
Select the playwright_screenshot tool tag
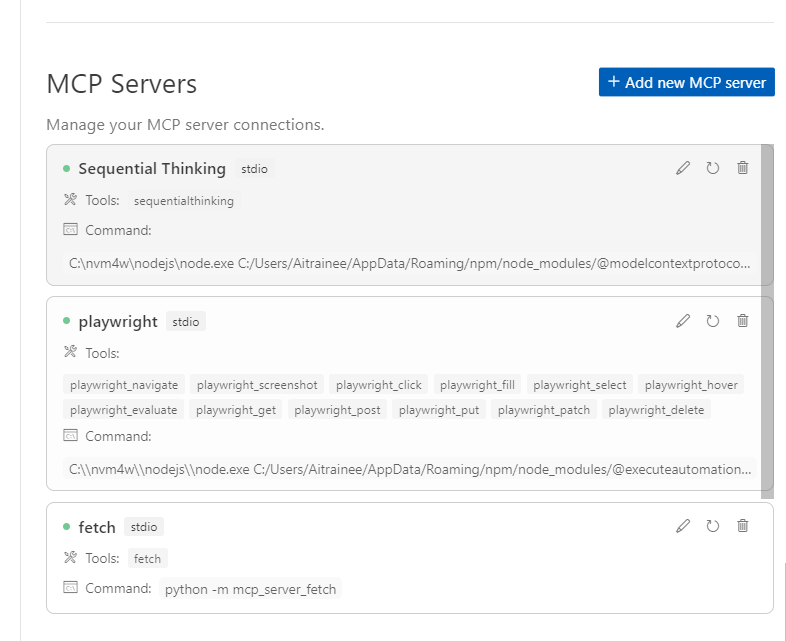(x=257, y=385)
